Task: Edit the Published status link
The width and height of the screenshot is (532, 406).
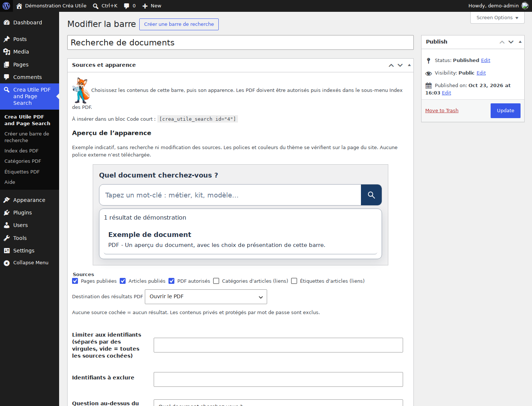Action: coord(485,60)
